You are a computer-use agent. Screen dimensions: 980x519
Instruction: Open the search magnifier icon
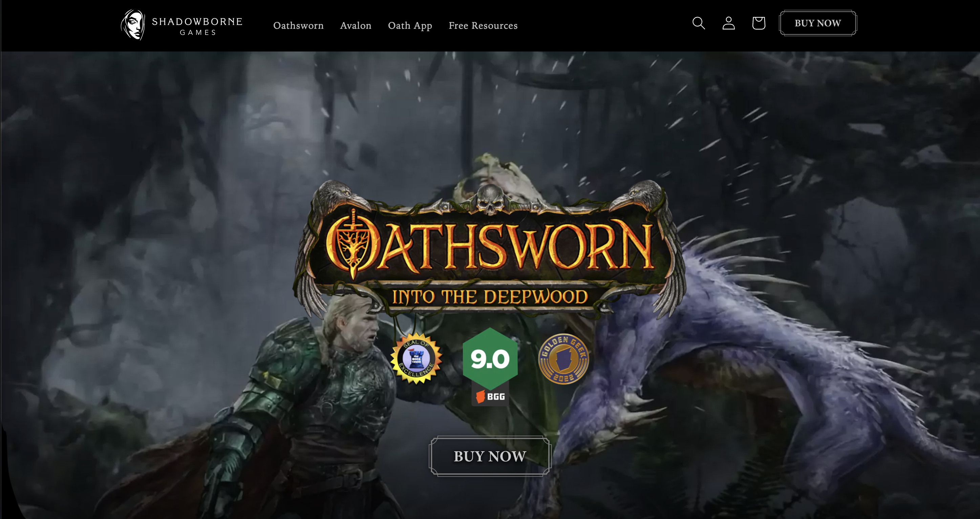pyautogui.click(x=699, y=23)
